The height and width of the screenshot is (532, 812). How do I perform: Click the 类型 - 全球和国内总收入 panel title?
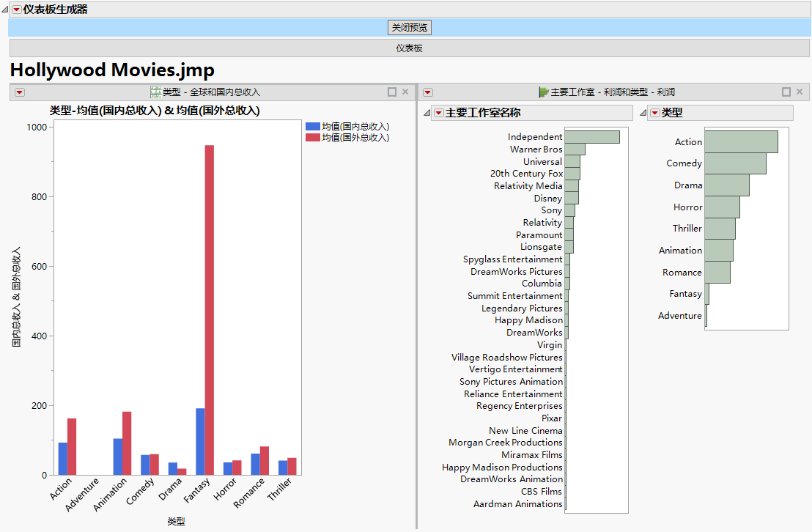pyautogui.click(x=210, y=92)
